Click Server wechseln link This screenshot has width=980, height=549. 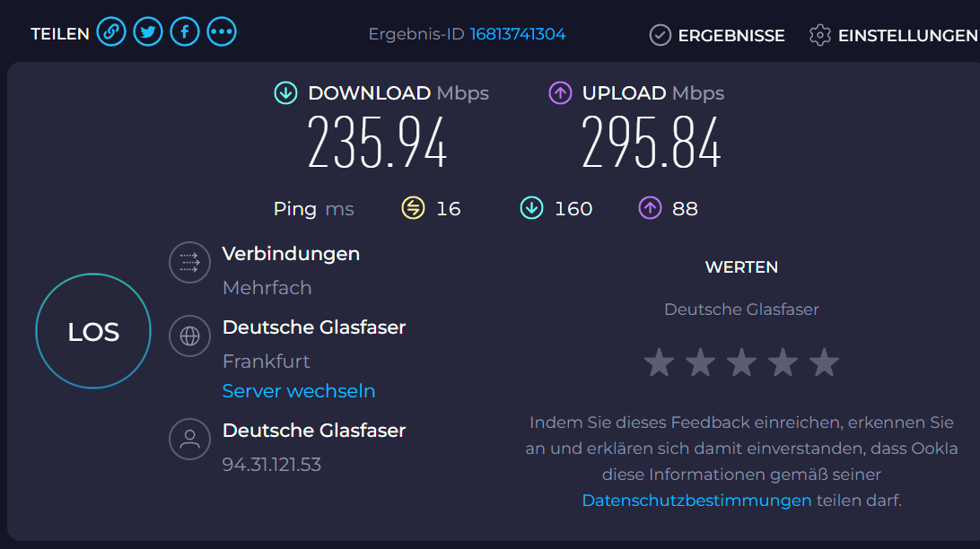click(x=299, y=391)
